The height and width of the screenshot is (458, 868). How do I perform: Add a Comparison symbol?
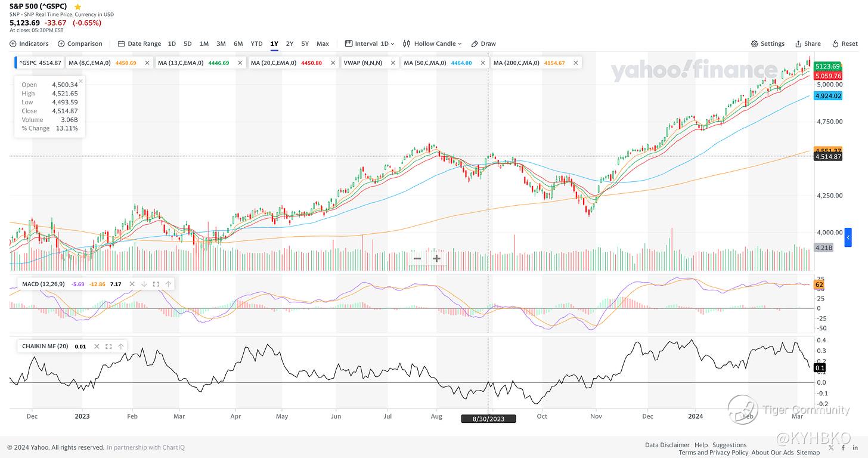click(x=80, y=44)
